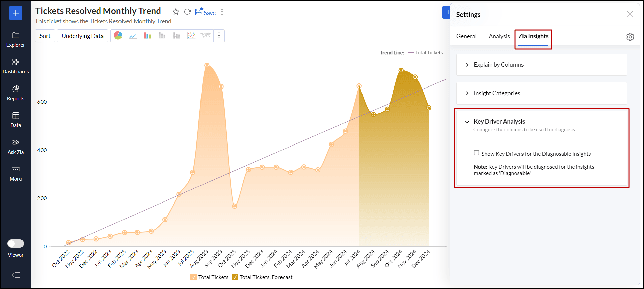Viewport: 644px width, 289px height.
Task: Open the settings gear icon in panel
Action: point(630,37)
